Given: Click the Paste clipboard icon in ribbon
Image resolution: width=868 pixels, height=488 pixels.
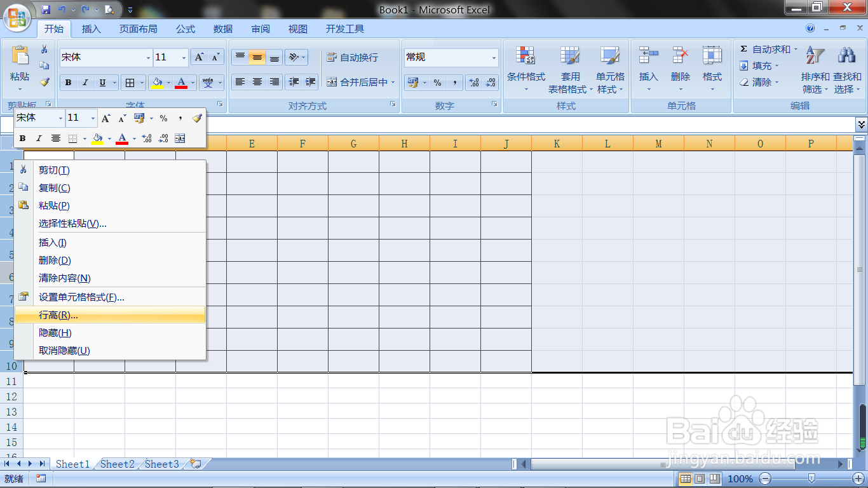Looking at the screenshot, I should (x=20, y=56).
